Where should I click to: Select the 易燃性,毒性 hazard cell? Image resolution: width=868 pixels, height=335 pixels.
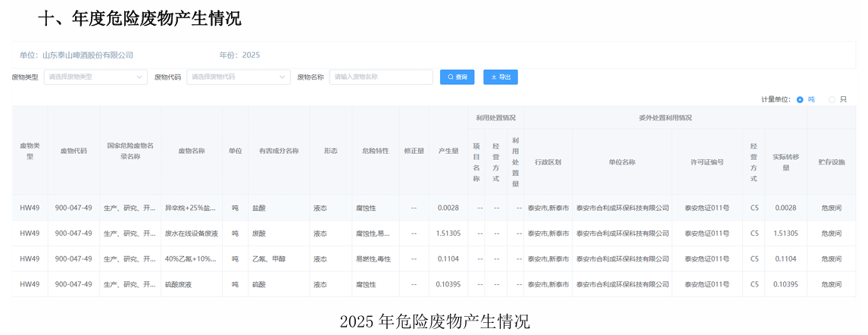[373, 259]
